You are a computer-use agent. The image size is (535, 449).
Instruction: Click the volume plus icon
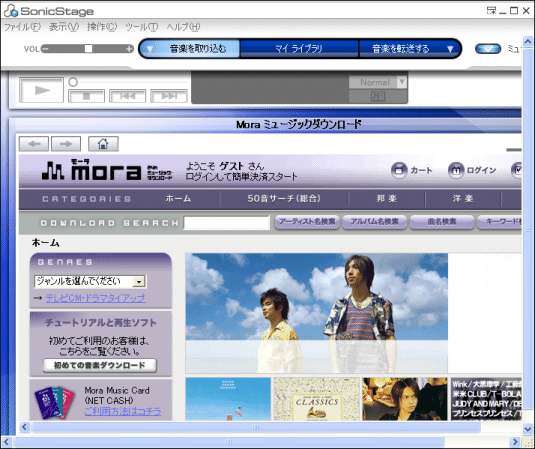click(129, 49)
